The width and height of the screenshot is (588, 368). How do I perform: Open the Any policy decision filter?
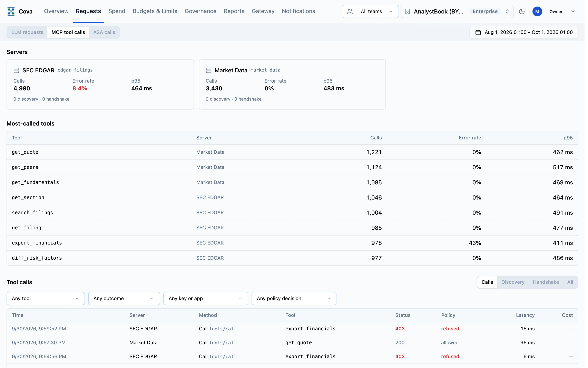tap(294, 298)
